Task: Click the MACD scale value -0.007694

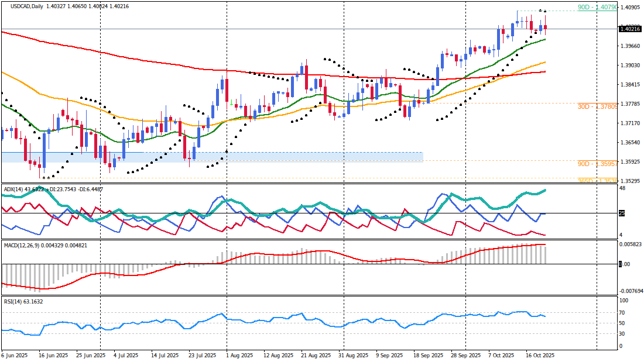Action: [631, 291]
